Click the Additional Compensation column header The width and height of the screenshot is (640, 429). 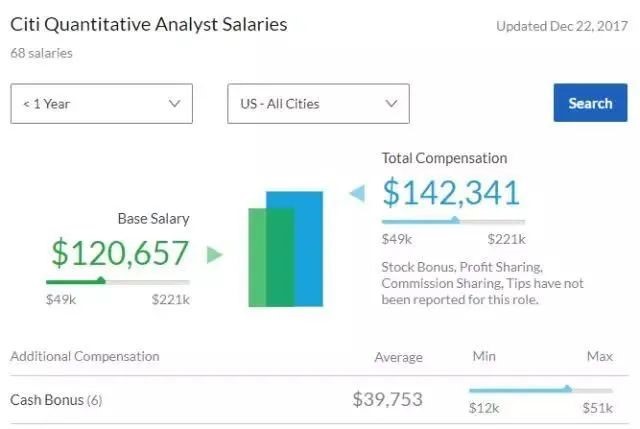tap(84, 356)
